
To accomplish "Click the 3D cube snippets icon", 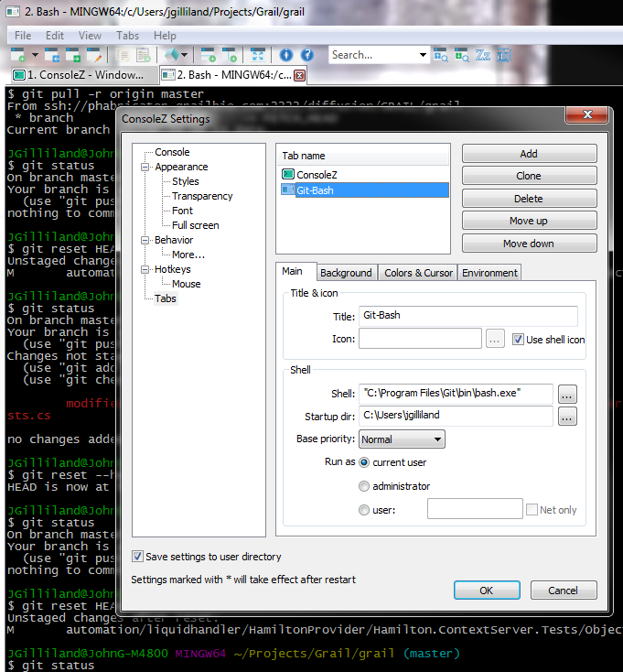I will point(172,55).
